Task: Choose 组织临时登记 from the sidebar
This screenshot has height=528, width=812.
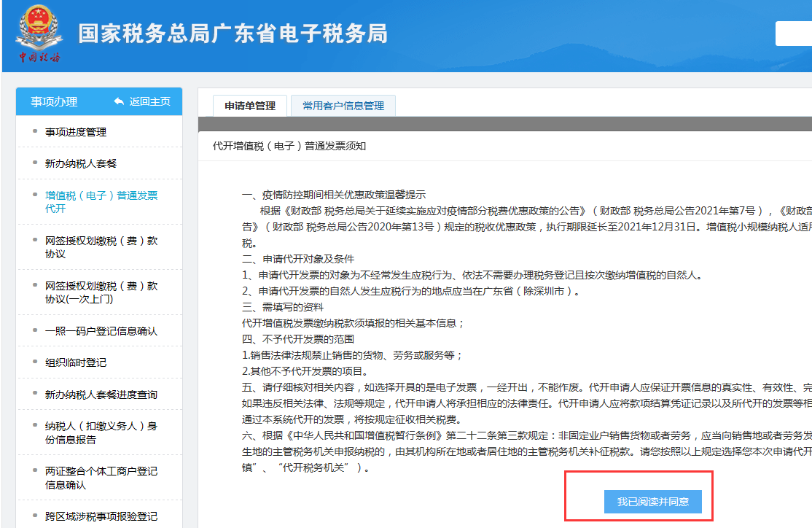Action: click(76, 362)
